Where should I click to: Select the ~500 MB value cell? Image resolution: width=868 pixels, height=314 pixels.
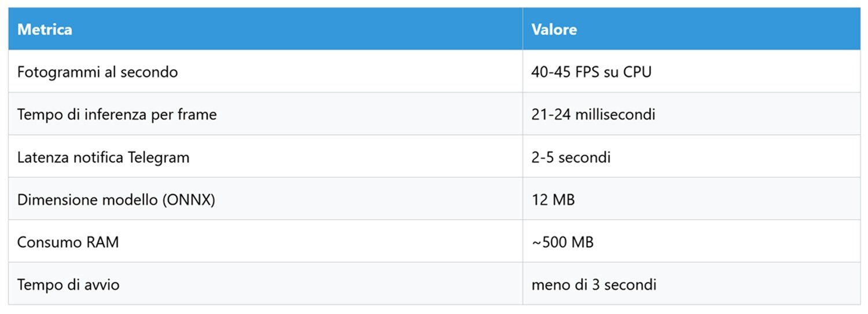(692, 241)
